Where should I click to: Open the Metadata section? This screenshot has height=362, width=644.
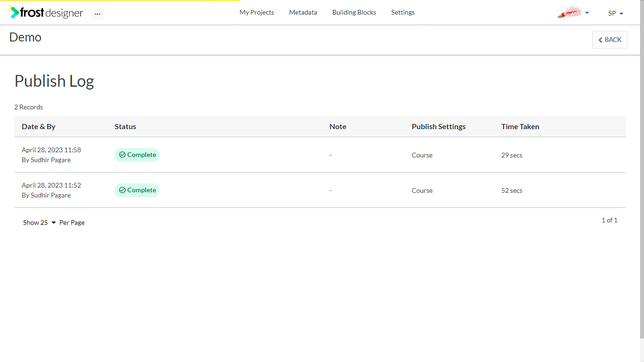(303, 12)
